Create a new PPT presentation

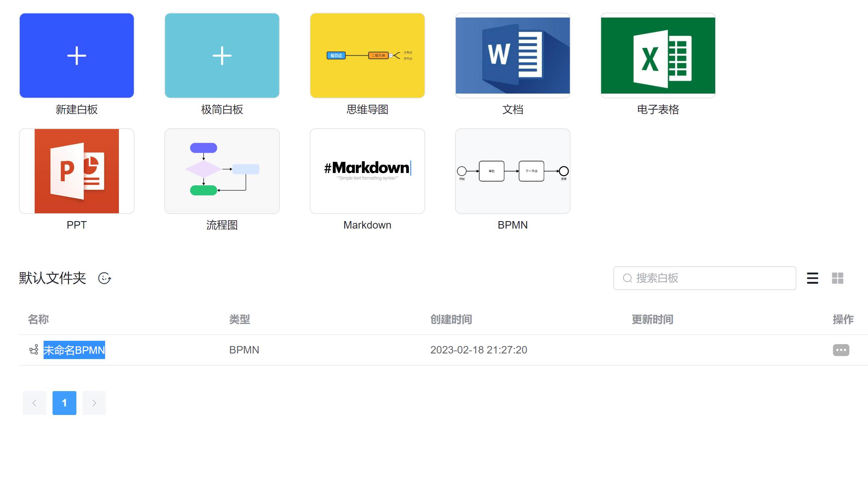(x=77, y=171)
